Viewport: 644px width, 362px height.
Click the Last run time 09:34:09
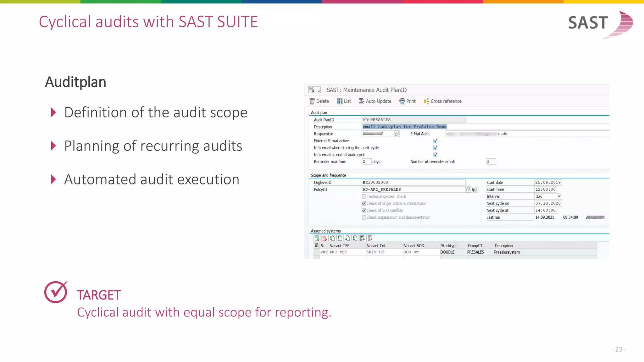[570, 217]
